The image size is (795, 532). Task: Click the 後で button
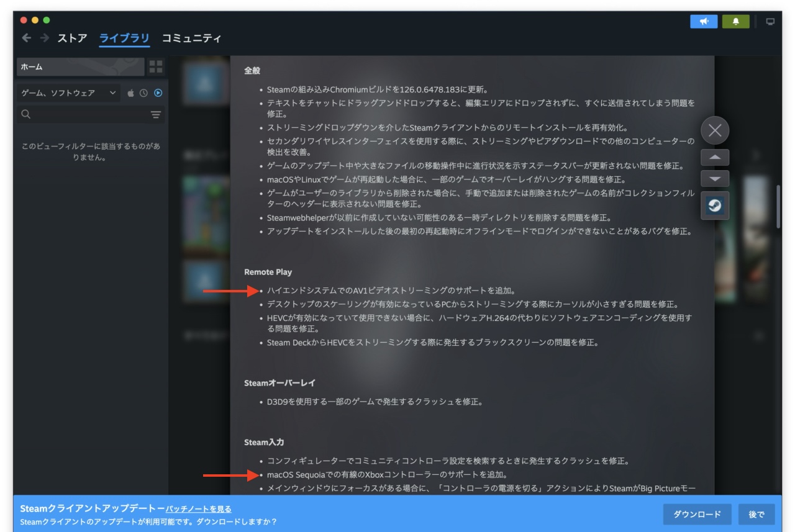(756, 514)
